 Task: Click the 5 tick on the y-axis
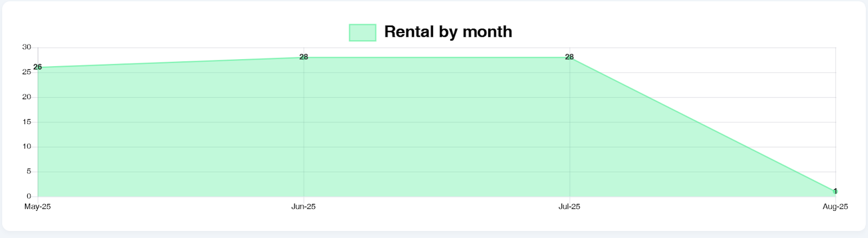coord(29,171)
